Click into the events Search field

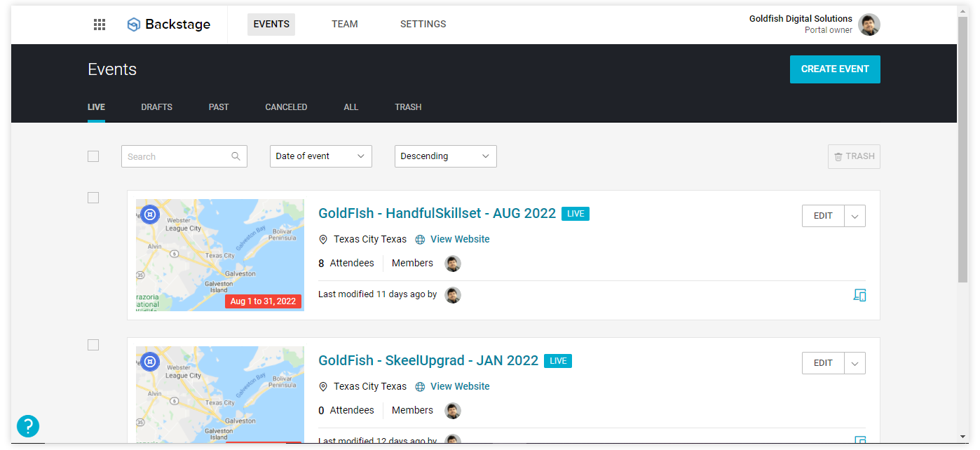pyautogui.click(x=184, y=156)
